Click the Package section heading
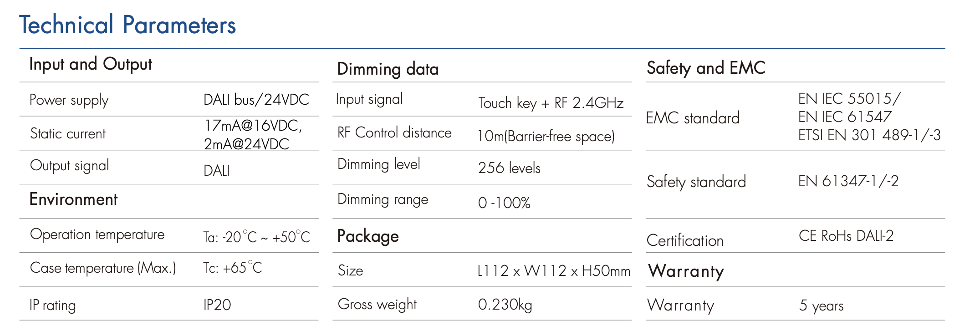980x336 pixels. click(368, 236)
